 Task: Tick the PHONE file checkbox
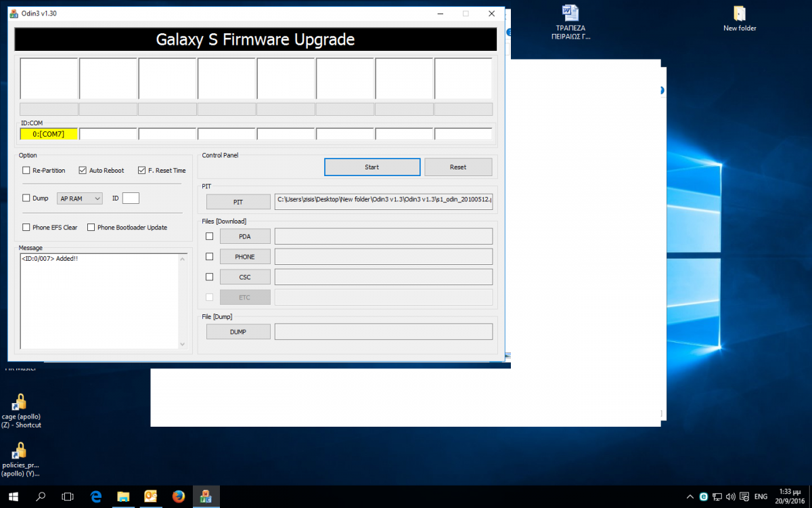[210, 257]
